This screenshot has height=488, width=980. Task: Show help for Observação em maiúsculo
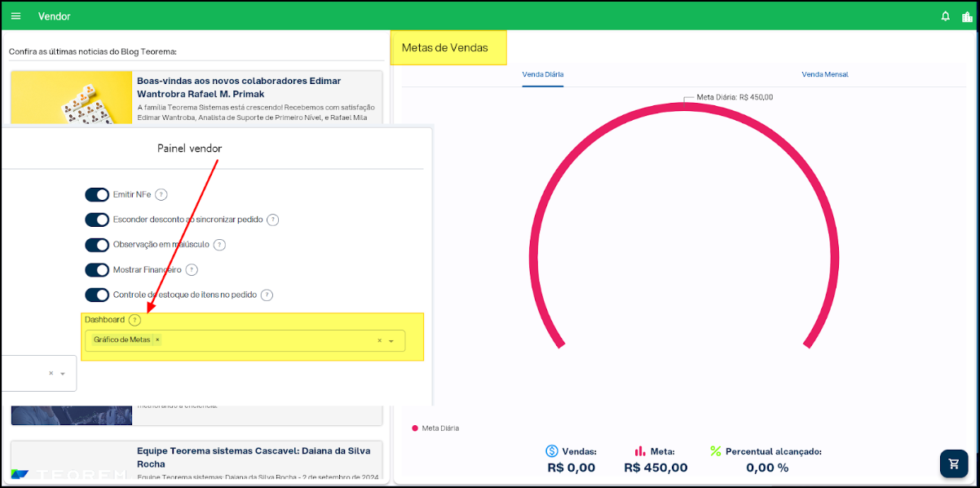[x=219, y=245]
